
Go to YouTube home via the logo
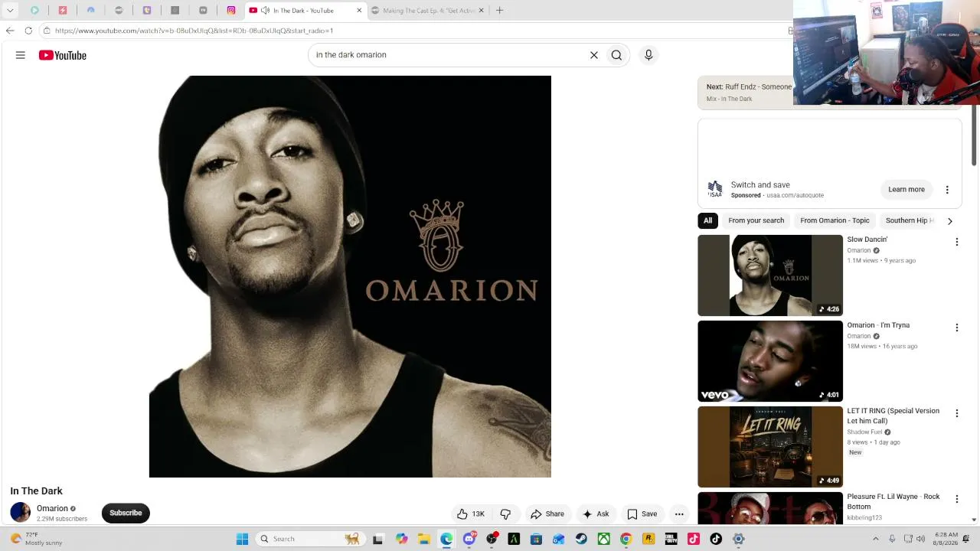[x=63, y=55]
